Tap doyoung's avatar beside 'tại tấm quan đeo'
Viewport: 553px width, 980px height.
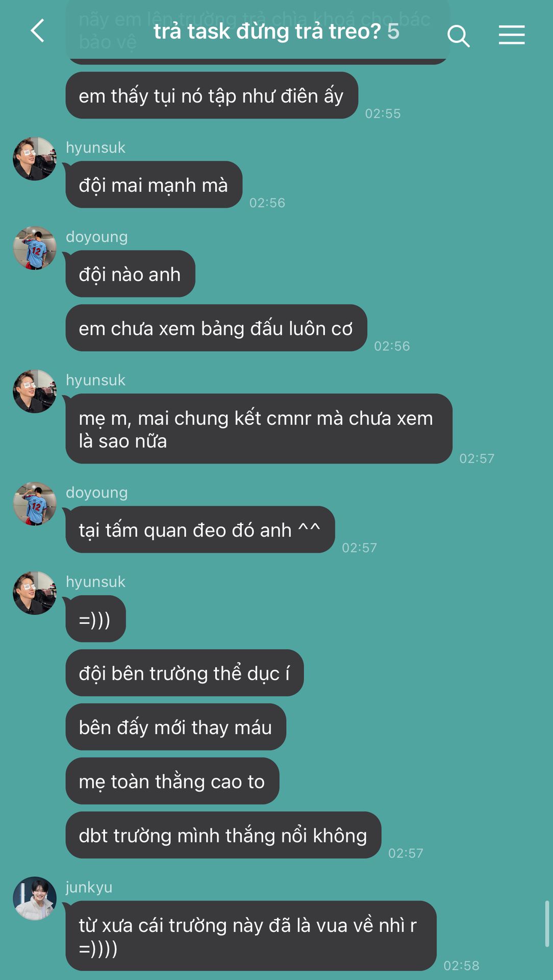[x=35, y=504]
